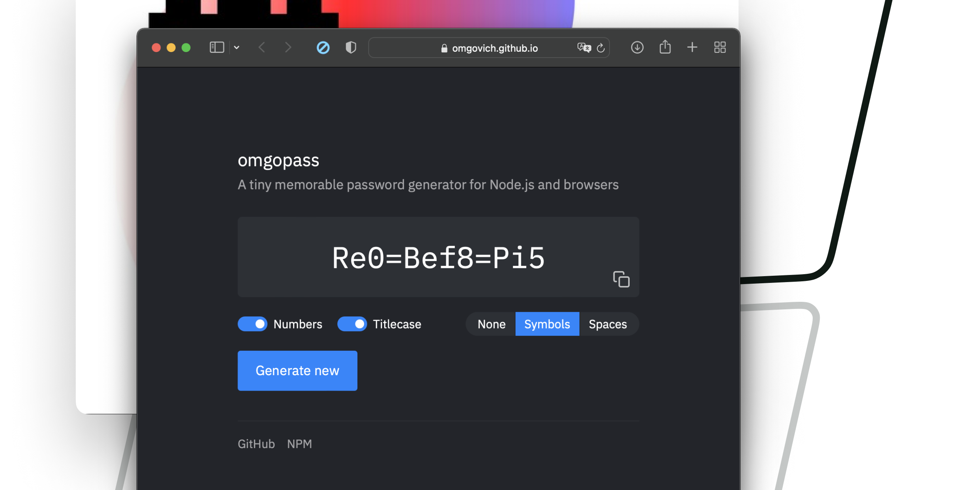Reload the page with refresh icon
The height and width of the screenshot is (490, 980).
pos(600,48)
